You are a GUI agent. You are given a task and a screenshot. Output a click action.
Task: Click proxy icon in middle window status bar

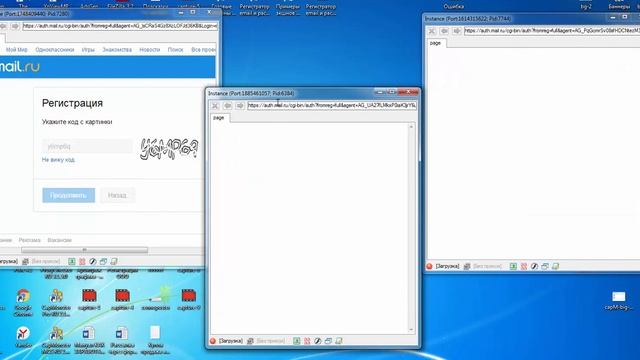pos(250,341)
